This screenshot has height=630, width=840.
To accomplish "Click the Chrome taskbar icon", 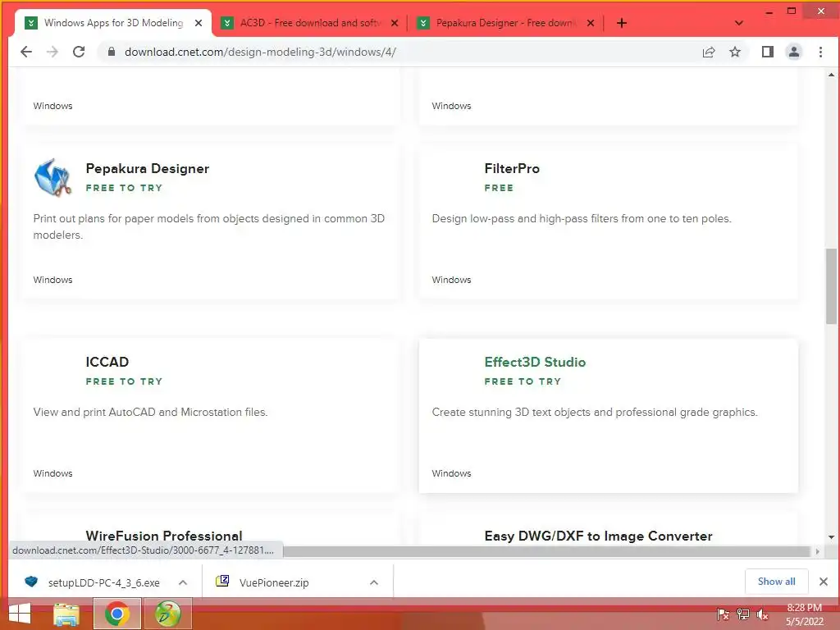I will [x=116, y=614].
